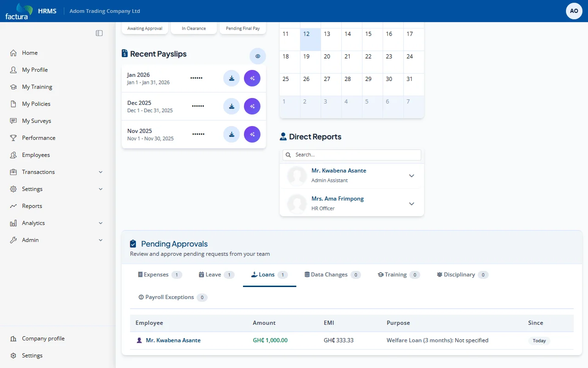Click the Performance trophy icon
This screenshot has height=368, width=588.
tap(13, 138)
